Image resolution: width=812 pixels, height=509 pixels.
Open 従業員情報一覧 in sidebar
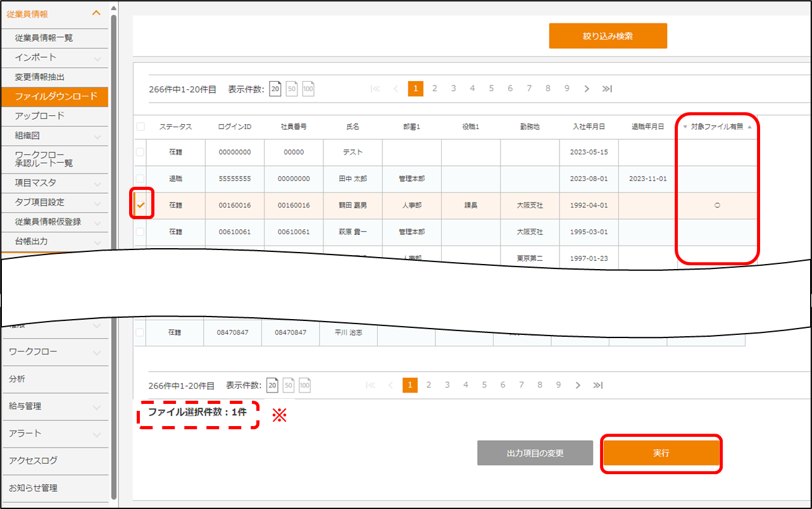[44, 38]
